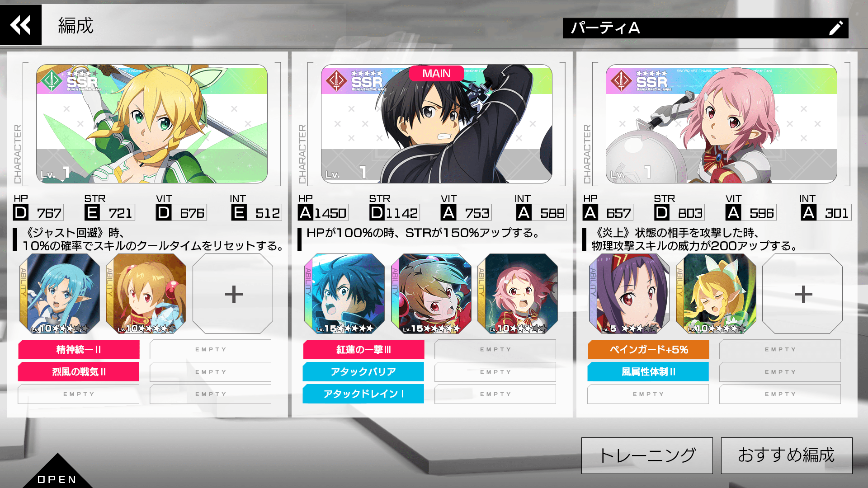Select Silica ability card under Leafa

tap(146, 294)
